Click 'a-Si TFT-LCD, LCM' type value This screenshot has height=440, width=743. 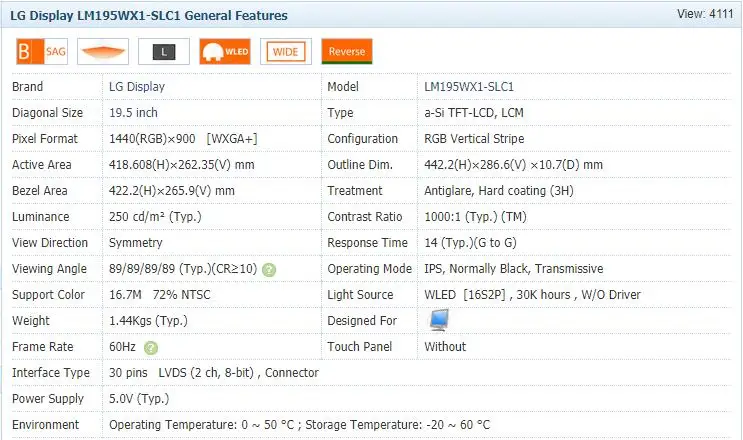(474, 113)
